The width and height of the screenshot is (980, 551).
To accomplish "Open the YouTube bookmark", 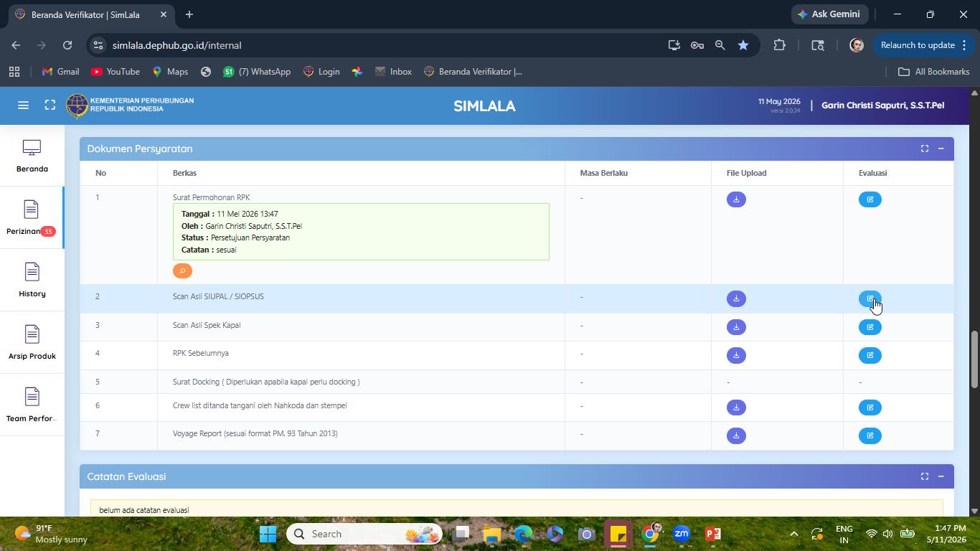I will [x=116, y=72].
